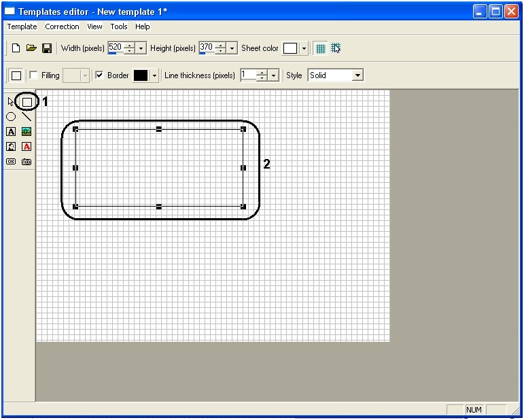The image size is (524, 420).
Task: Pick the Line drawing tool
Action: click(27, 117)
